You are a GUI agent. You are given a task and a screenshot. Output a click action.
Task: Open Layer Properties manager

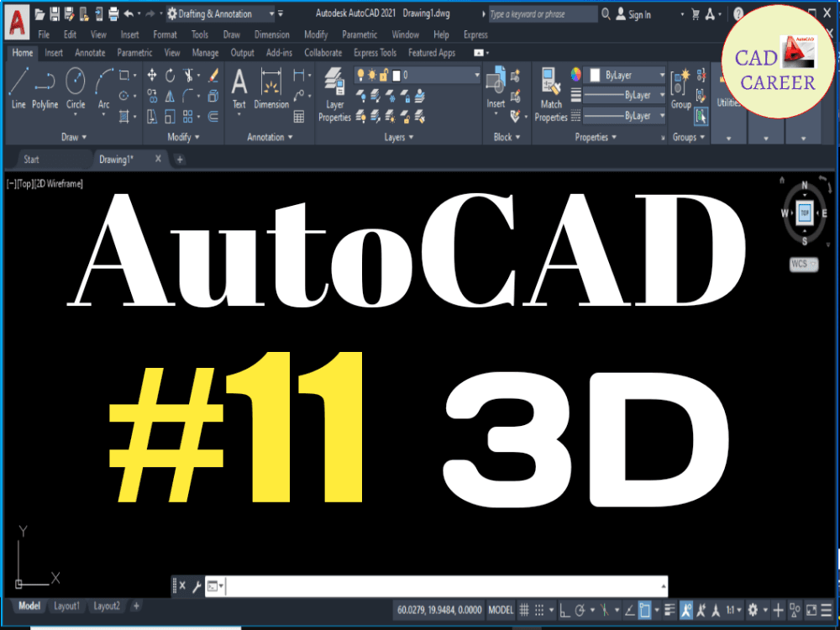335,95
